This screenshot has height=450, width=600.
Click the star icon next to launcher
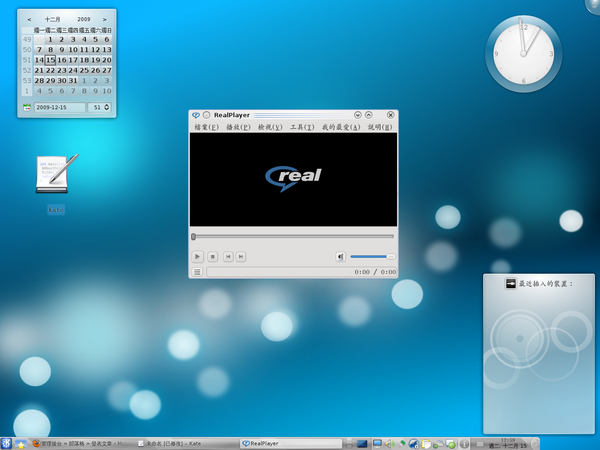[x=21, y=444]
